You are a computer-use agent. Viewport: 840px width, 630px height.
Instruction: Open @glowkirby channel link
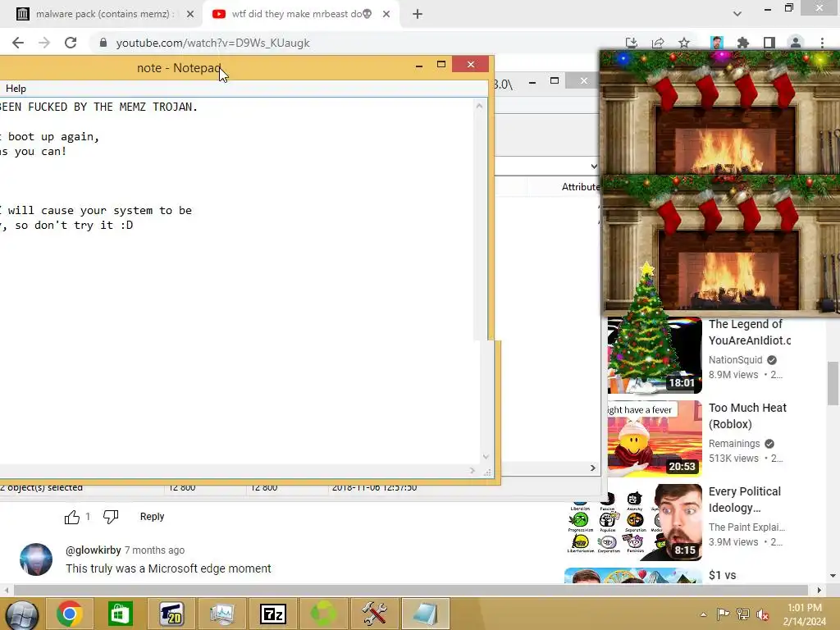(x=93, y=550)
